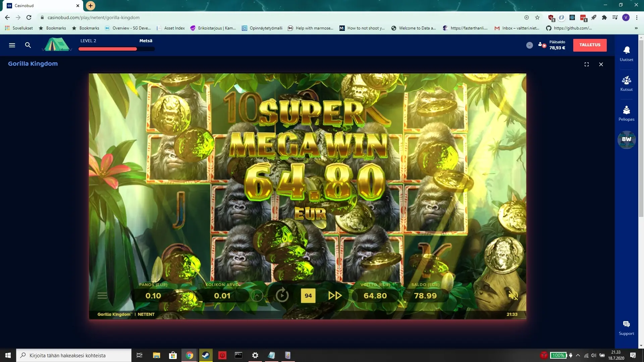Image resolution: width=644 pixels, height=362 pixels.
Task: Open the Kutsut sidebar icon
Action: pos(626,80)
